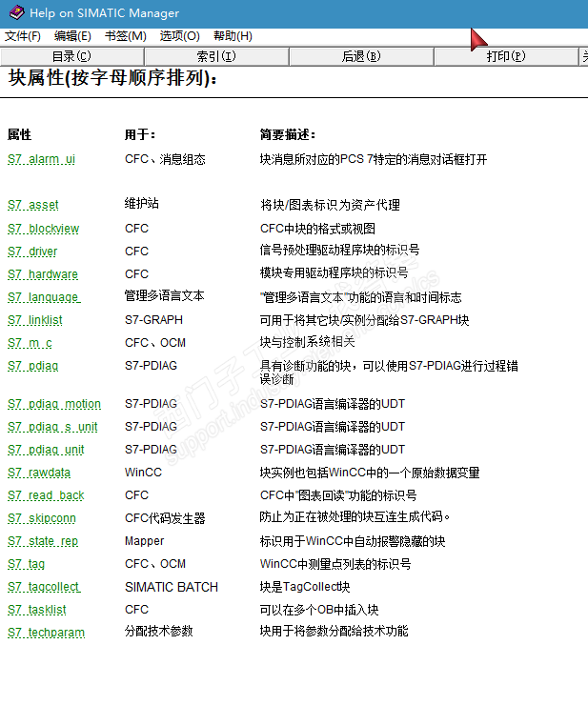Click the window title Help on SIMATIC Manager
This screenshot has width=588, height=705.
point(105,13)
